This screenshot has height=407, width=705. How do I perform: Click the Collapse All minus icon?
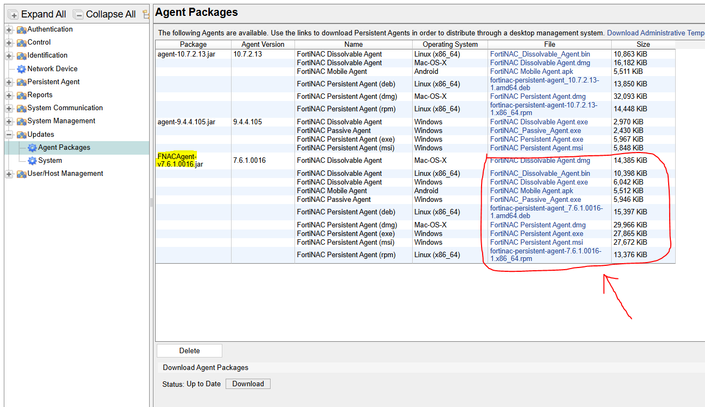click(79, 14)
